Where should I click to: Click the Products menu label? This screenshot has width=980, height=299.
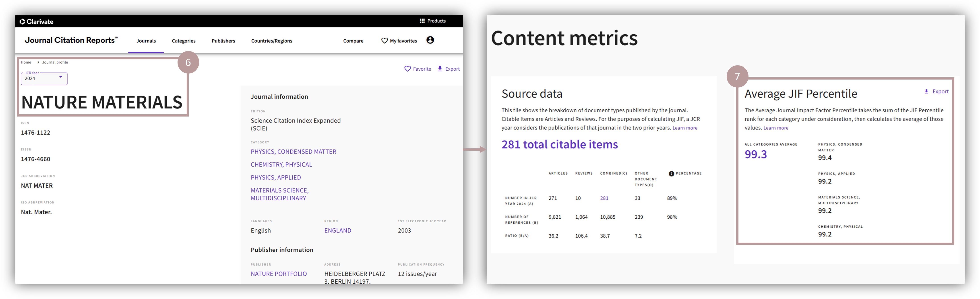click(x=436, y=21)
